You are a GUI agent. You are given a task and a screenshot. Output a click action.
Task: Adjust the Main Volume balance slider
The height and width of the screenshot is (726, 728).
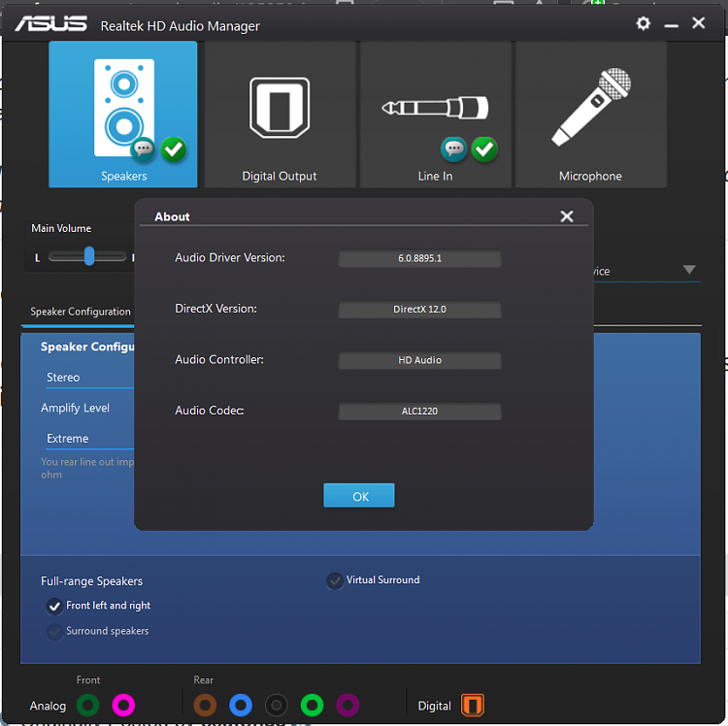(87, 256)
